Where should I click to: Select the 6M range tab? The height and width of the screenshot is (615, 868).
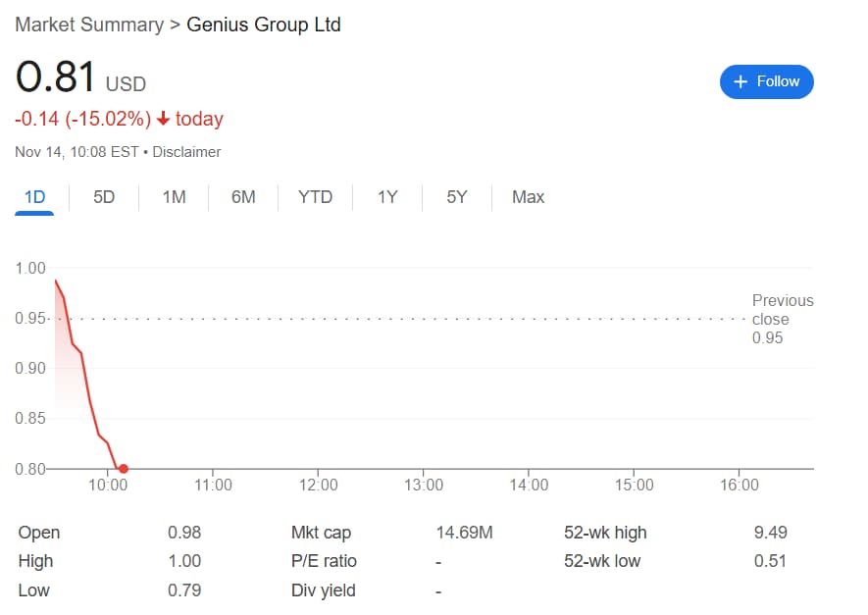pyautogui.click(x=243, y=197)
